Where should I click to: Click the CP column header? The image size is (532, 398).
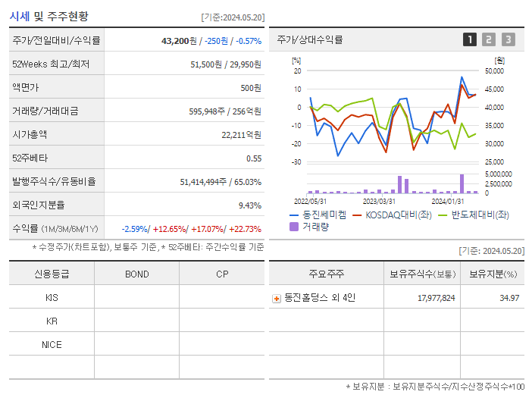(222, 274)
